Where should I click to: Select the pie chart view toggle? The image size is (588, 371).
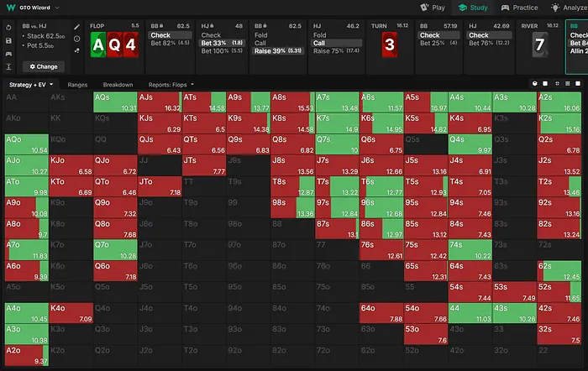(534, 84)
